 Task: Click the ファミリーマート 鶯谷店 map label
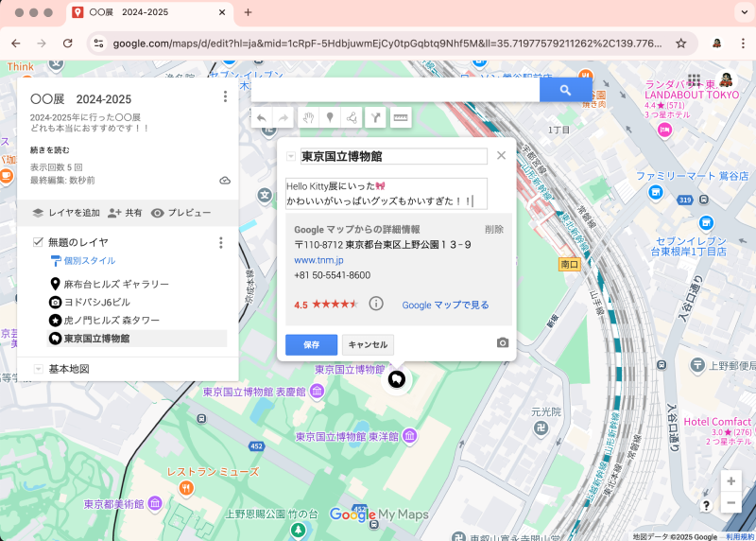pyautogui.click(x=692, y=176)
